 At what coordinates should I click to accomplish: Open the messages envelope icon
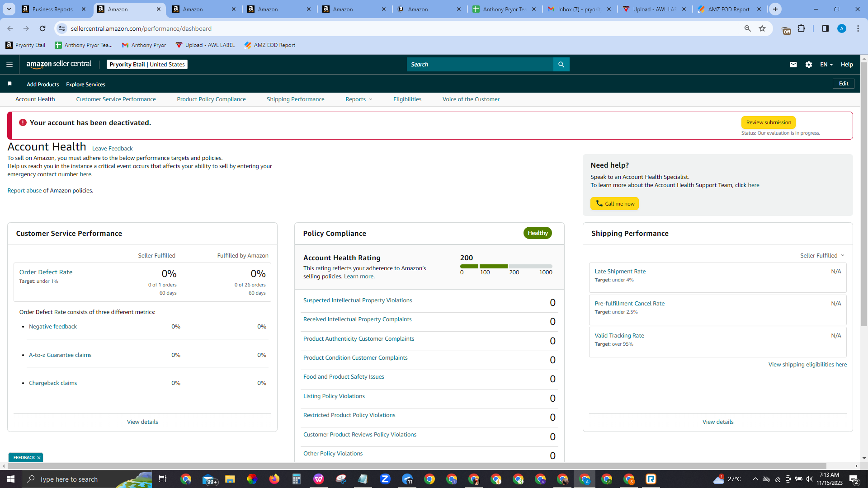coord(793,65)
